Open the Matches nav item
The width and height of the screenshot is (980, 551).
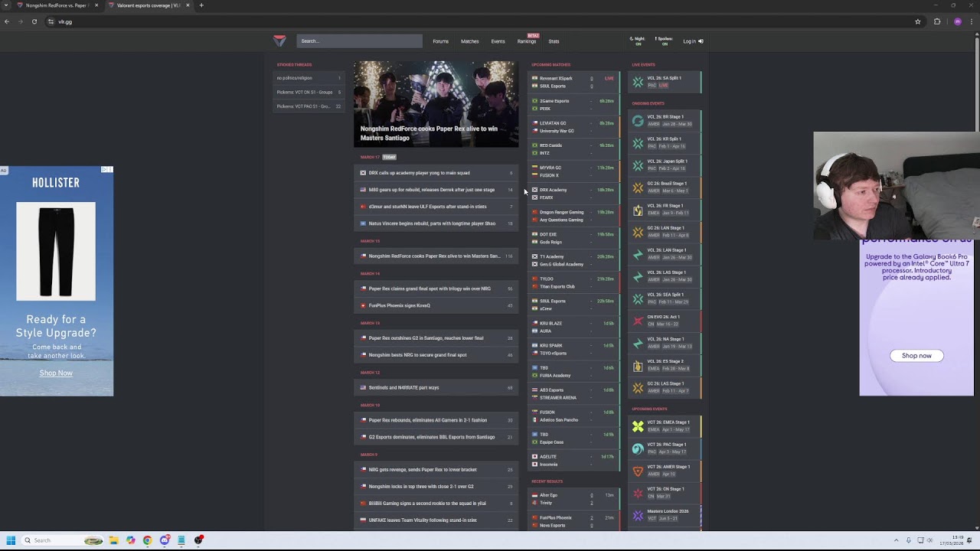[469, 41]
